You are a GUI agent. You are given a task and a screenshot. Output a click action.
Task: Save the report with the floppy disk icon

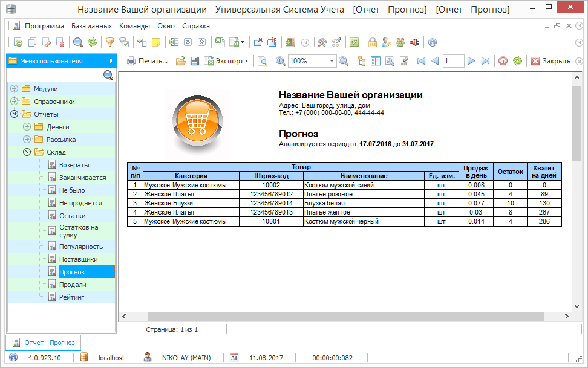point(195,60)
